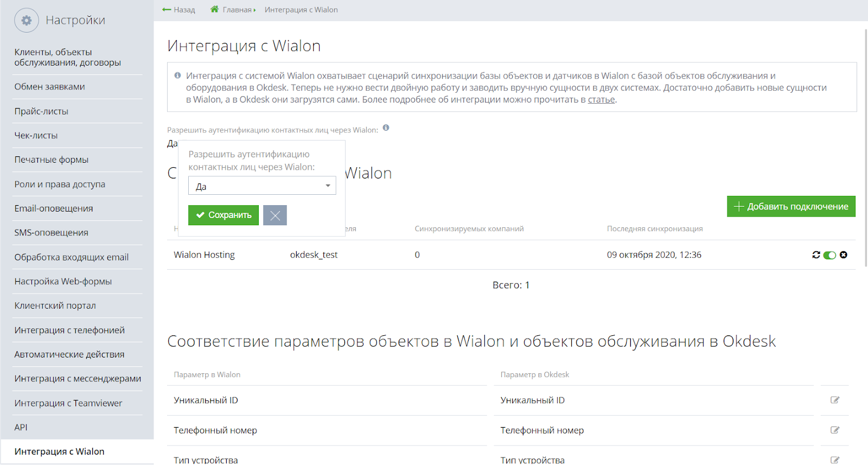Image resolution: width=868 pixels, height=465 pixels.
Task: Open the API section in sidebar
Action: (x=21, y=428)
